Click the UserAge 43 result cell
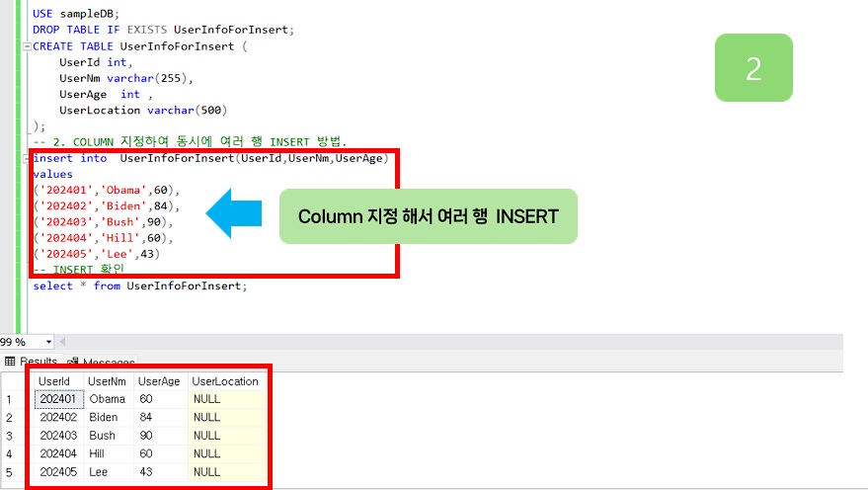 point(161,472)
